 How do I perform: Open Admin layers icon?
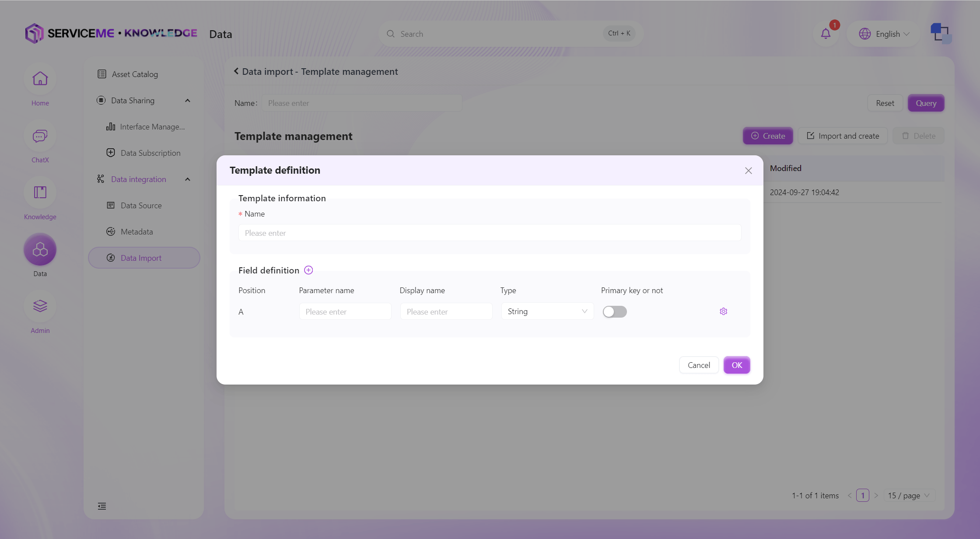[40, 306]
